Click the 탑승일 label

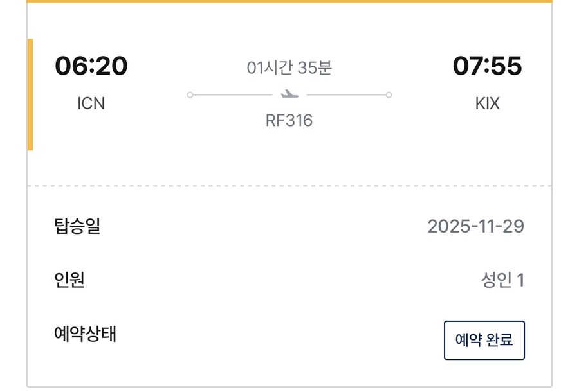77,226
